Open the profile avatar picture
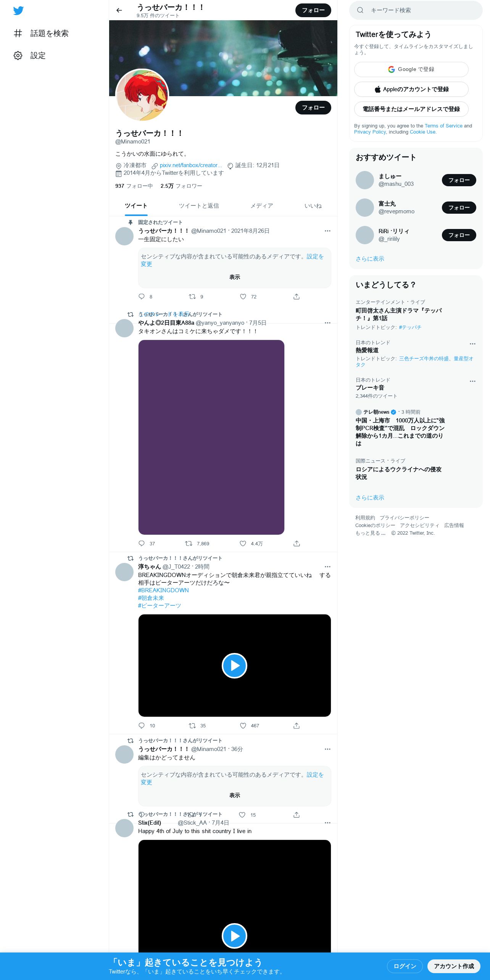Image resolution: width=490 pixels, height=980 pixels. click(142, 95)
